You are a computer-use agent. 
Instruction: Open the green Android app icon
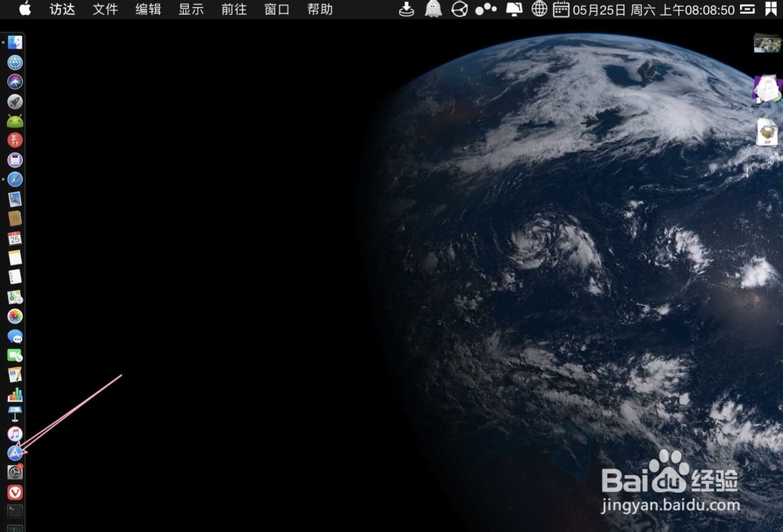tap(15, 120)
